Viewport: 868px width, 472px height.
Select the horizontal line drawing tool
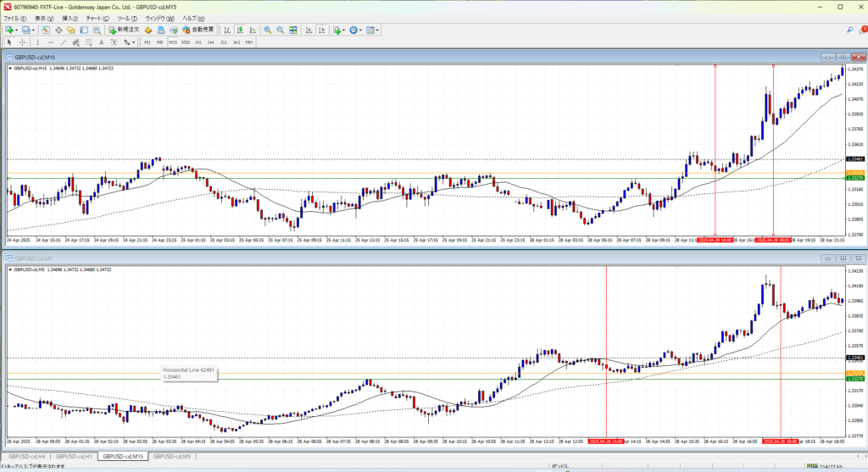[51, 42]
